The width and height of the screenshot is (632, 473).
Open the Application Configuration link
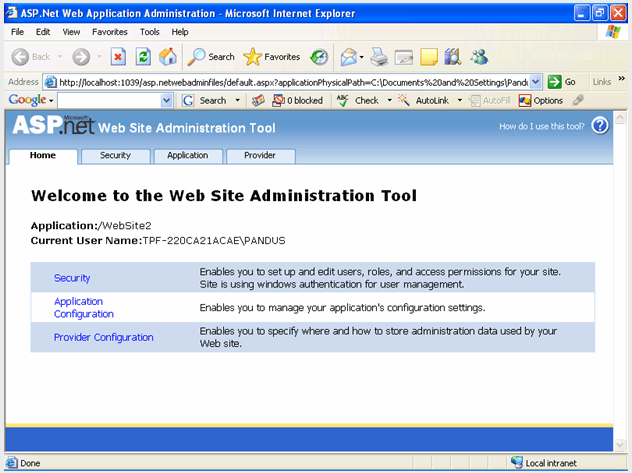tap(84, 307)
